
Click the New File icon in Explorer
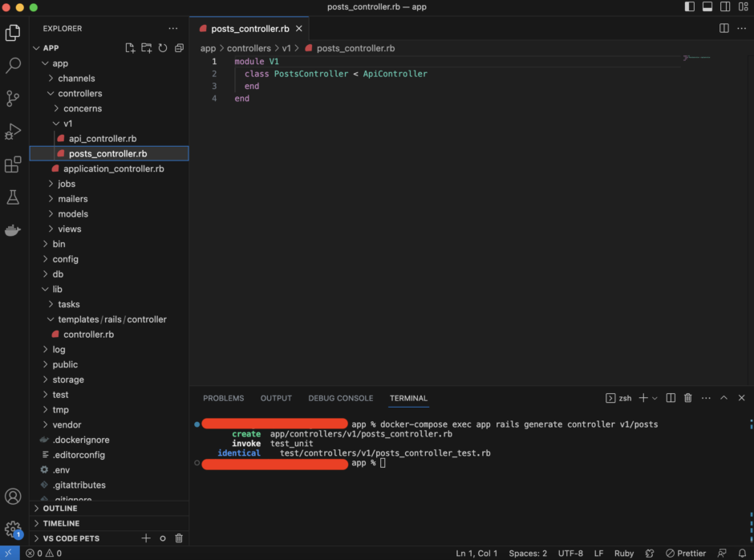[x=130, y=47]
